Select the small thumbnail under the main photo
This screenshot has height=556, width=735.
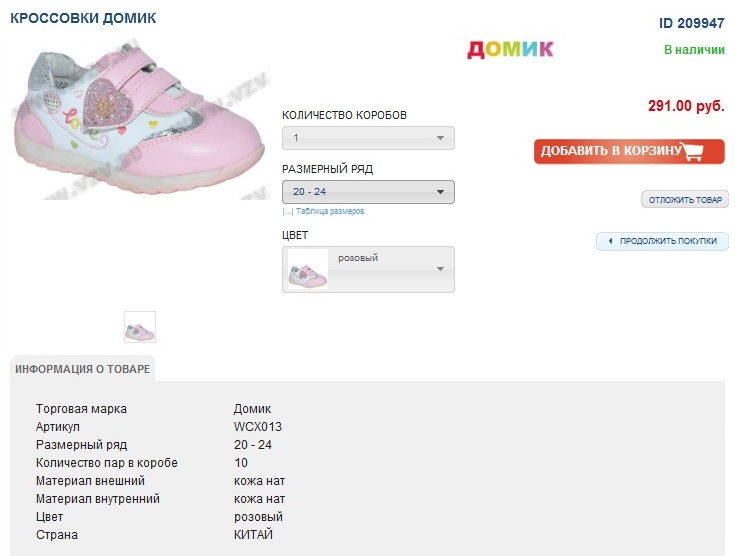(x=140, y=327)
